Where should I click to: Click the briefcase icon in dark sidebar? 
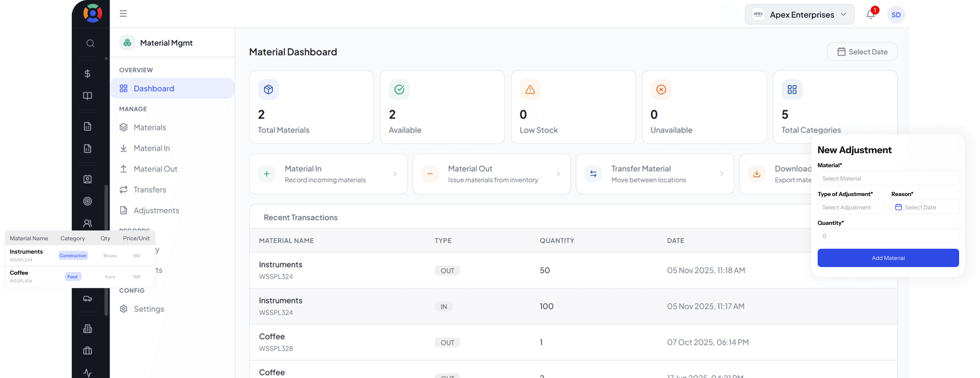pyautogui.click(x=88, y=351)
